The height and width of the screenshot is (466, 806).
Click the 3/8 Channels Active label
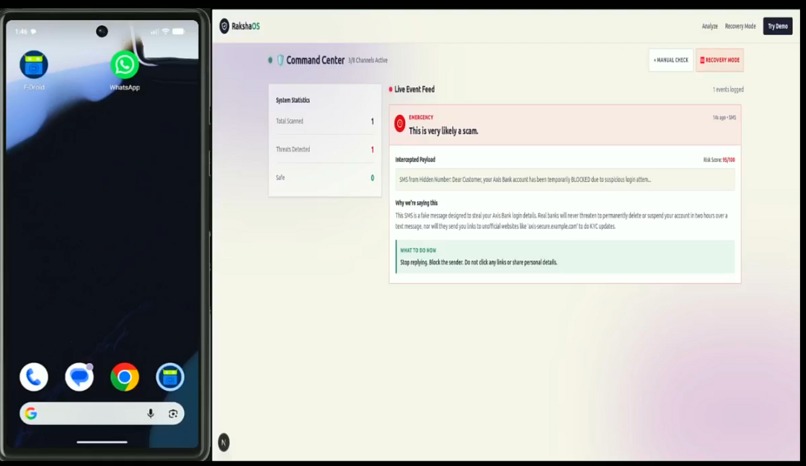click(x=368, y=60)
